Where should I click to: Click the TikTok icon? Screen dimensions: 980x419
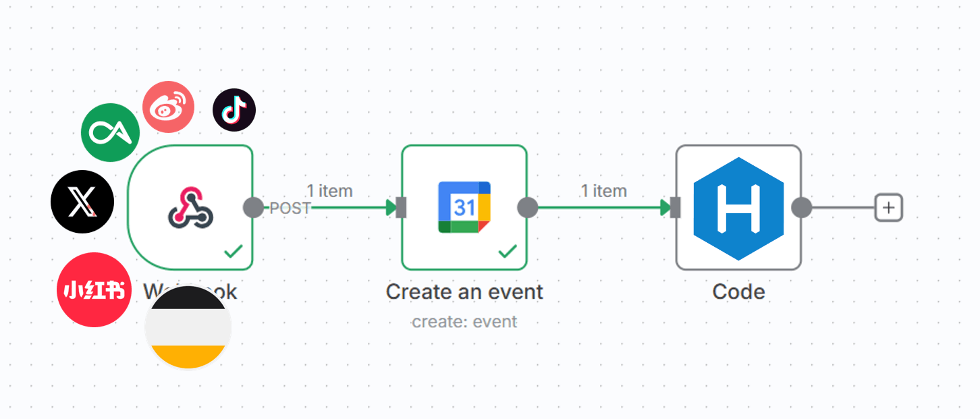(x=234, y=110)
